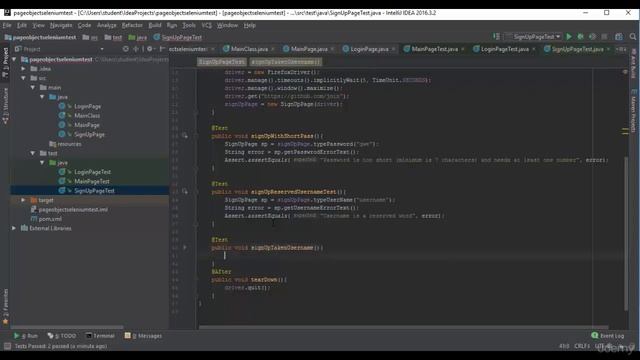Open the TODO tool window button
Image resolution: width=640 pixels, height=360 pixels.
(62, 336)
